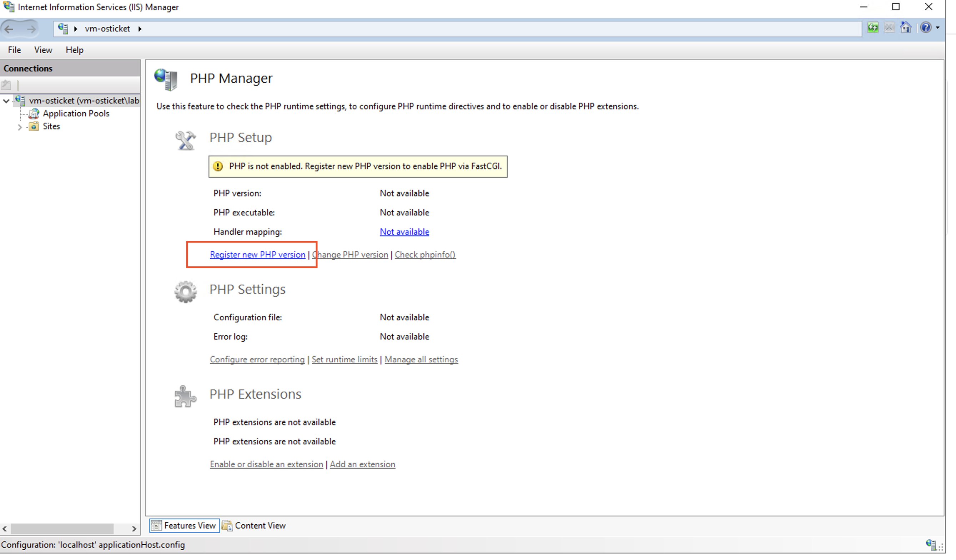Click the Back navigation arrow
The image size is (956, 560).
[9, 29]
